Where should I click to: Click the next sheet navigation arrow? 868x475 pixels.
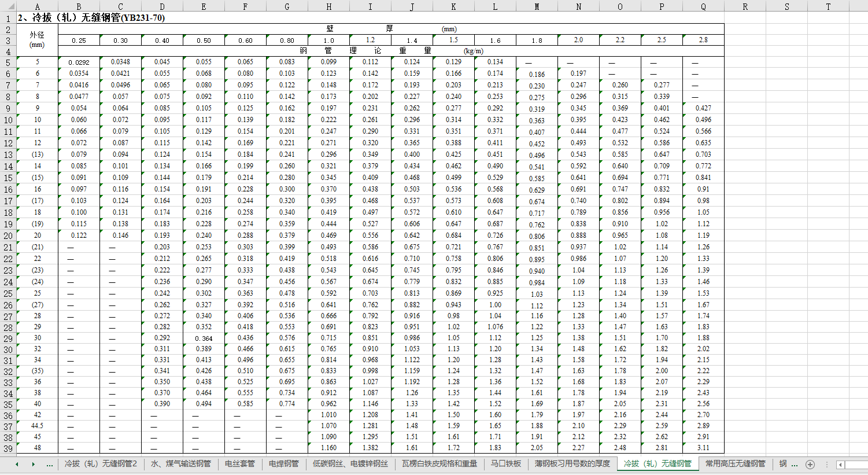pyautogui.click(x=33, y=464)
